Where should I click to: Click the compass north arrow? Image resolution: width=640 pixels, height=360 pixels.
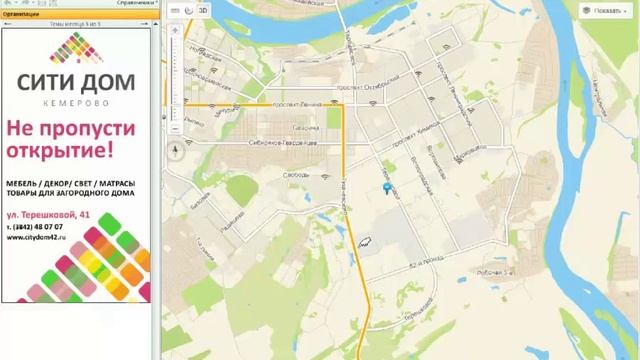(176, 151)
